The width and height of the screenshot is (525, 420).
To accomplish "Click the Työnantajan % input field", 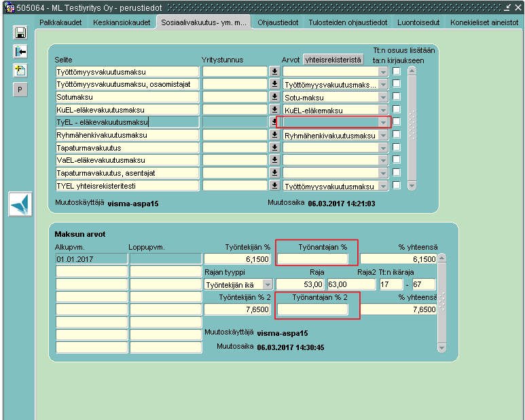I will coord(312,259).
